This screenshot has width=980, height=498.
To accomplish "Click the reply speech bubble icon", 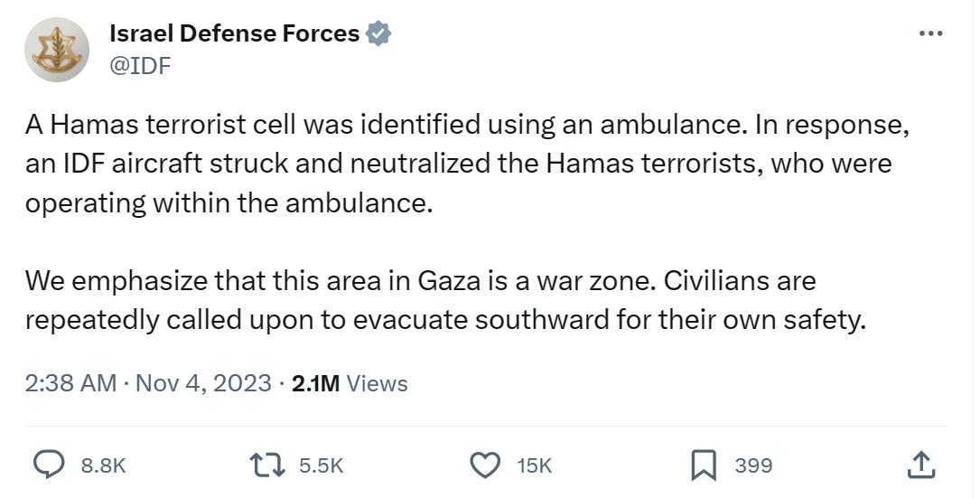I will [x=48, y=465].
